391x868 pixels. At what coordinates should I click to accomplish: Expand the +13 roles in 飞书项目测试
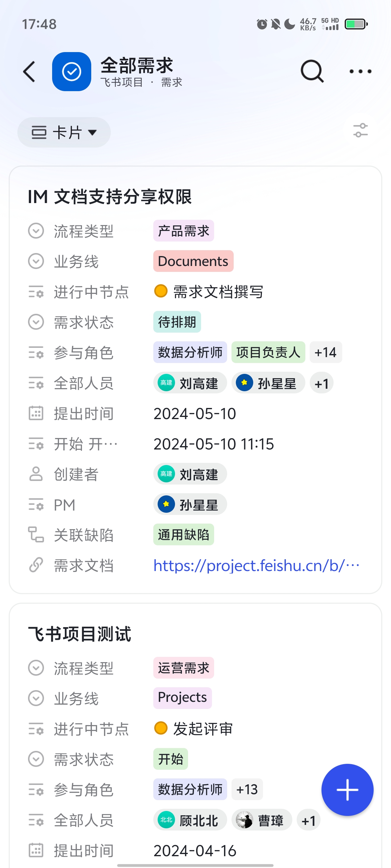click(247, 789)
